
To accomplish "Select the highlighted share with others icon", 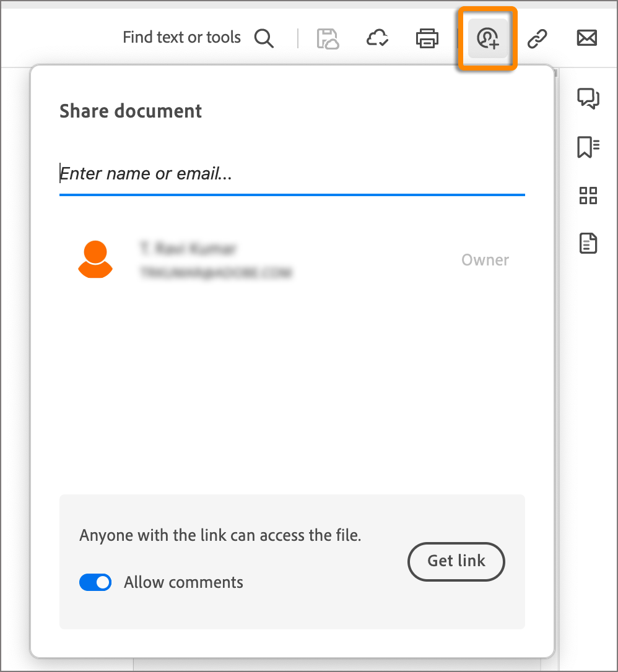I will pos(487,38).
